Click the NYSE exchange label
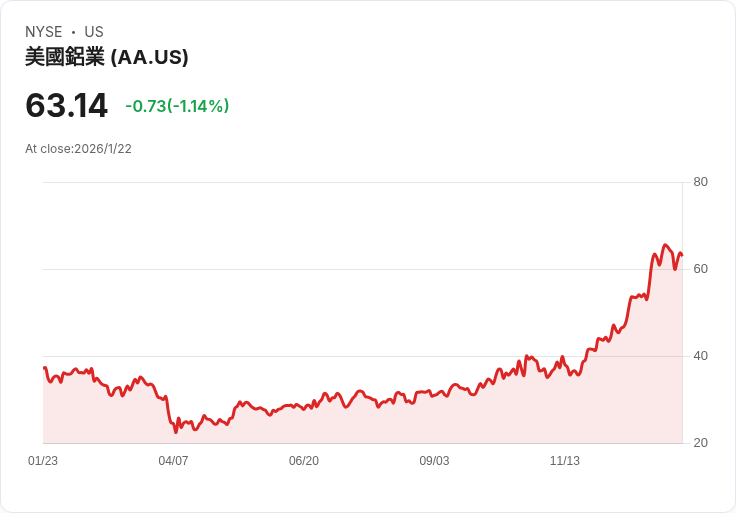This screenshot has height=513, width=736. click(x=44, y=32)
